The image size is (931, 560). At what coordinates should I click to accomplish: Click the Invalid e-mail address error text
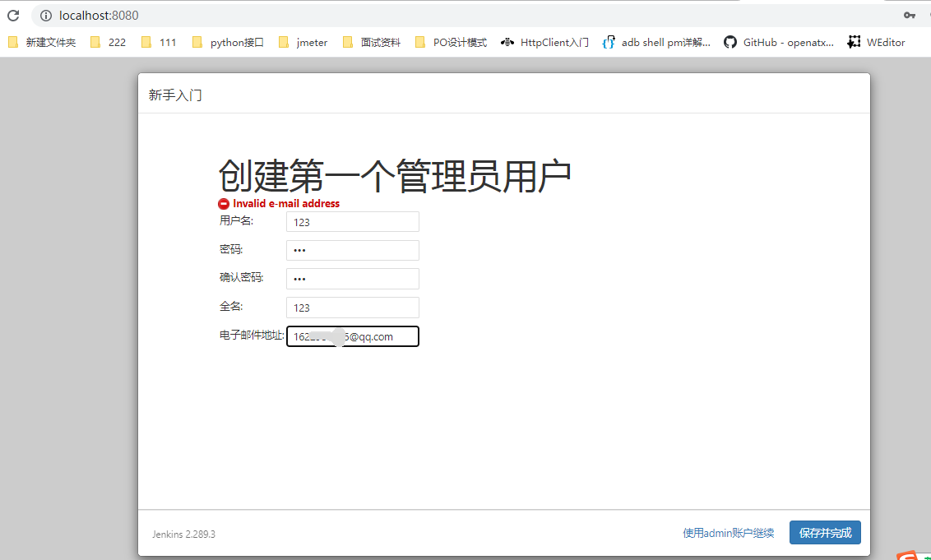[286, 204]
